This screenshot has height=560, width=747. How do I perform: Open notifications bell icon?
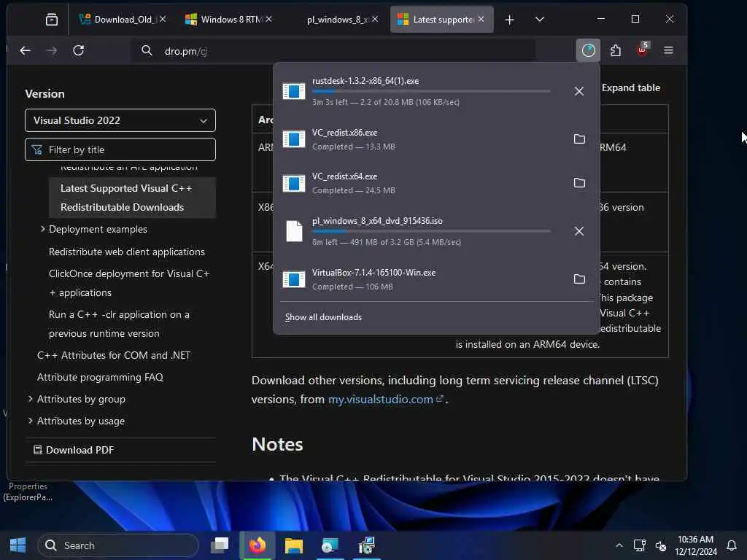click(731, 545)
